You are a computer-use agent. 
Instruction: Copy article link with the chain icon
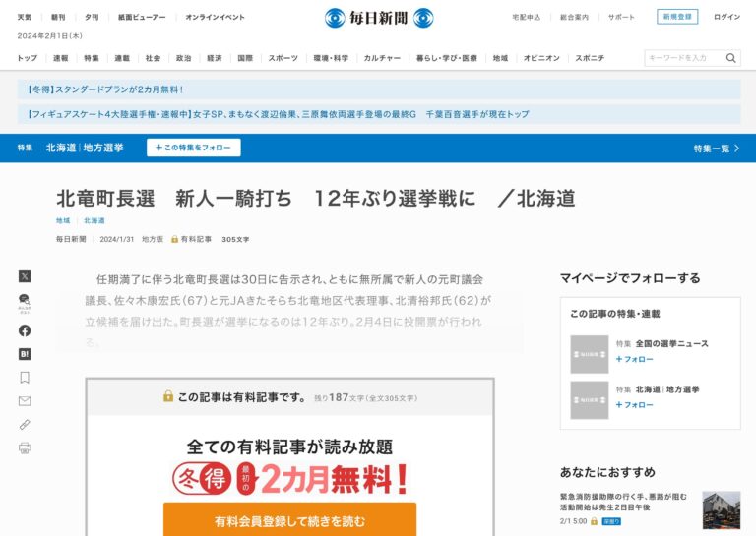click(25, 425)
